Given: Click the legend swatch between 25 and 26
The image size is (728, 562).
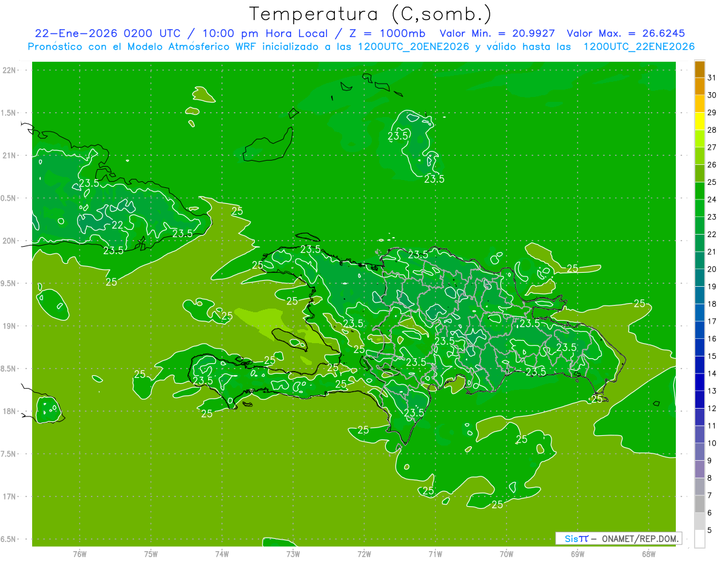Looking at the screenshot, I should click(x=699, y=173).
